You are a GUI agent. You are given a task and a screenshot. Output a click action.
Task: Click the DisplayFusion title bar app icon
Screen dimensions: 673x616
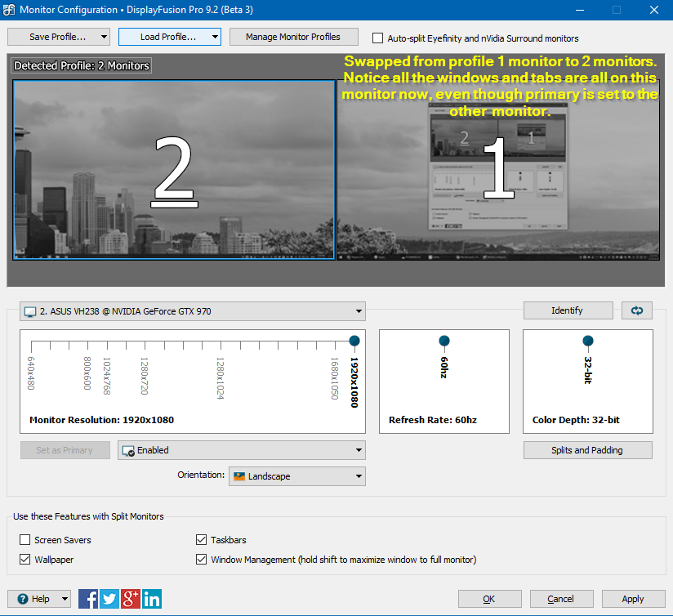pos(10,10)
